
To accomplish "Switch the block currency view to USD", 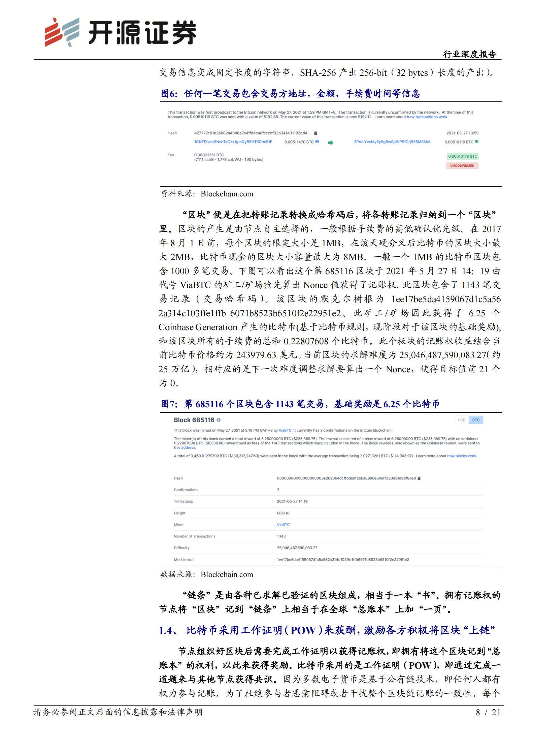I will tap(461, 420).
